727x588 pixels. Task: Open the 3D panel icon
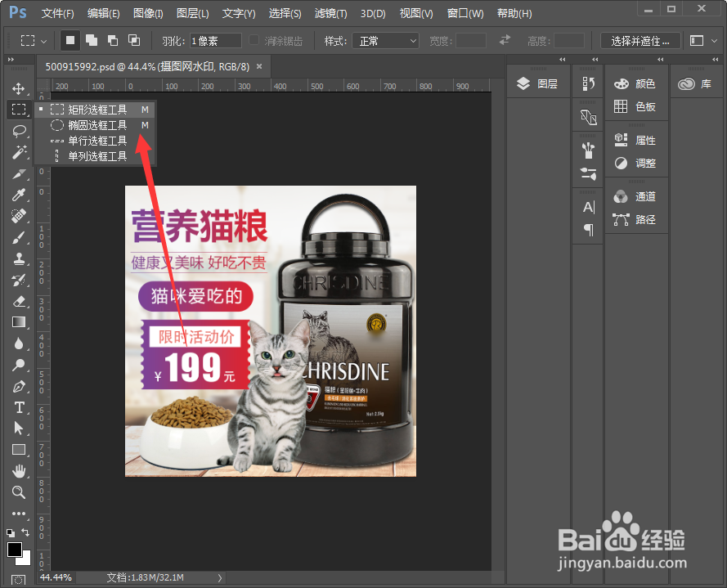[588, 117]
